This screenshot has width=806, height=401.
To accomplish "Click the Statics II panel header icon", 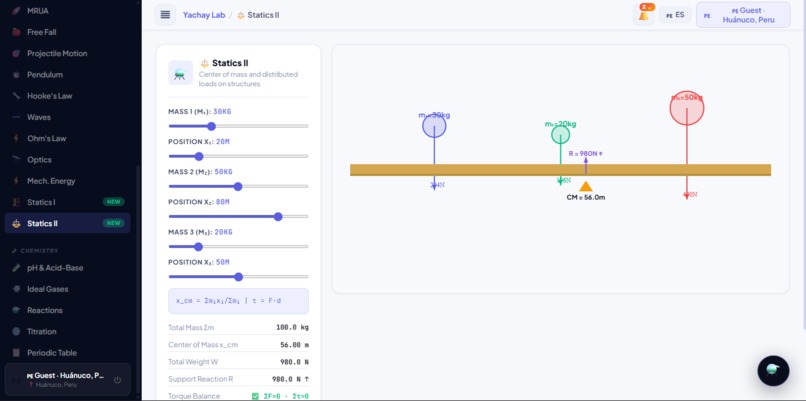I will [x=180, y=72].
